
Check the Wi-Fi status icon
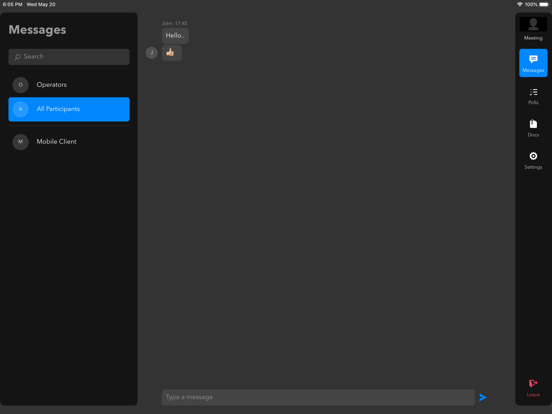520,4
